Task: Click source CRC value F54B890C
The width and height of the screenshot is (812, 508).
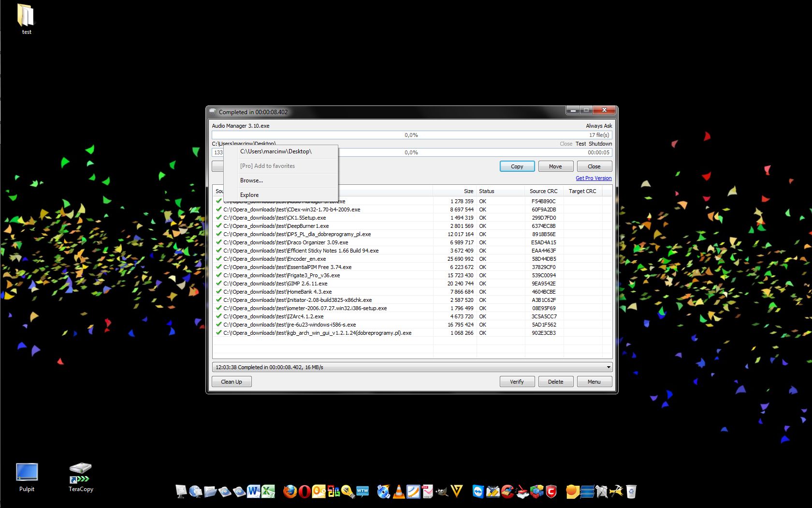Action: tap(544, 201)
